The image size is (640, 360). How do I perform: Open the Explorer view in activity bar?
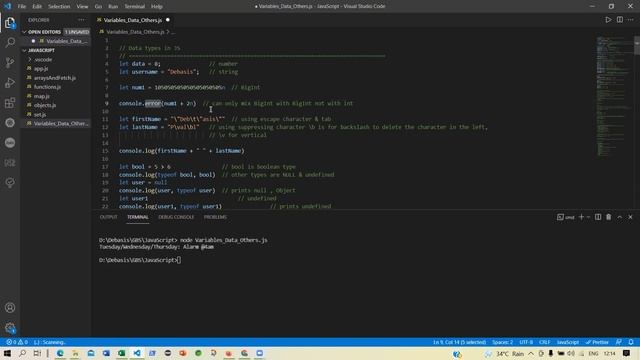pos(10,23)
